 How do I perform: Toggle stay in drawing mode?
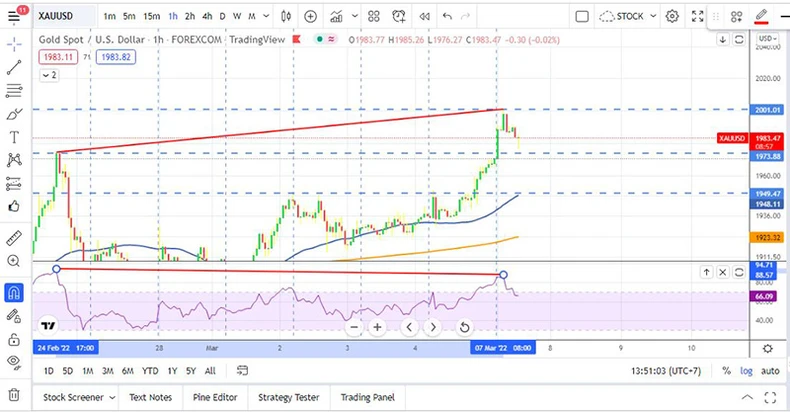pos(14,316)
